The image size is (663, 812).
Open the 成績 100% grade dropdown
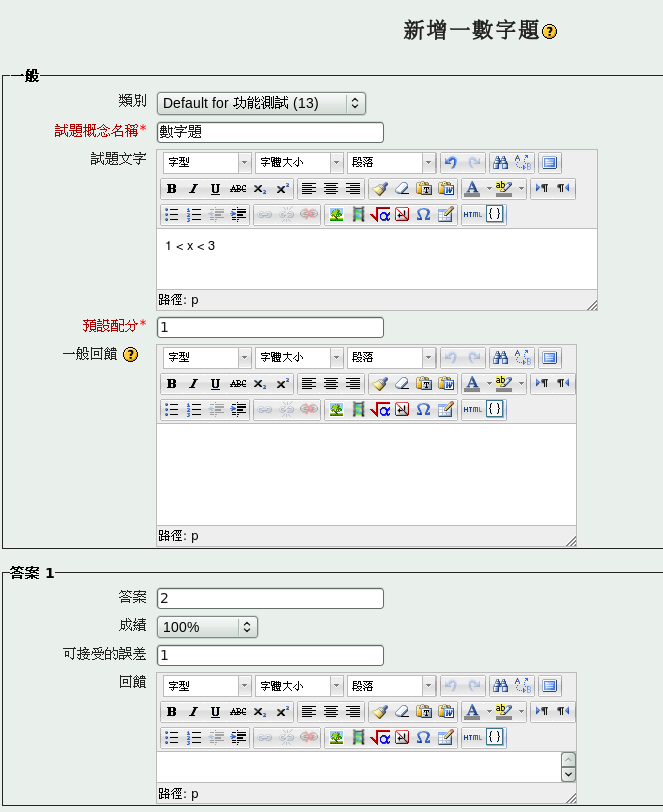207,627
